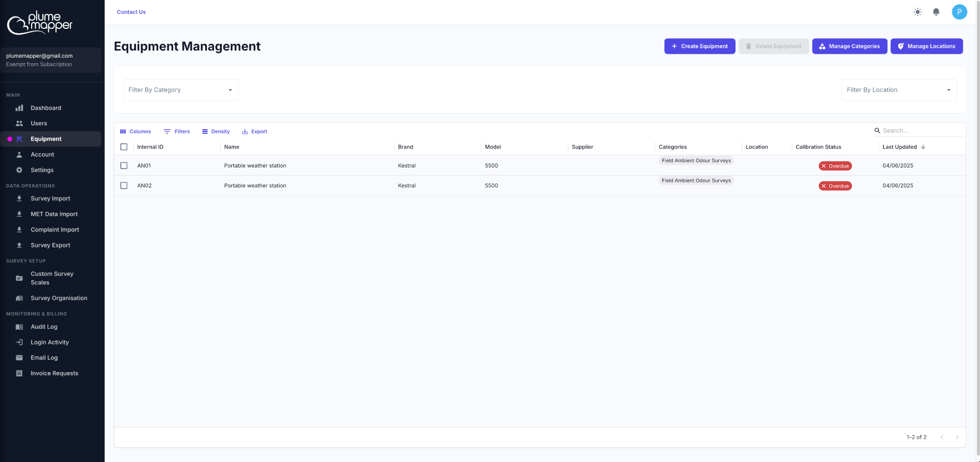The image size is (980, 462).
Task: Click the Custom Survey Scales icon
Action: coord(19,278)
